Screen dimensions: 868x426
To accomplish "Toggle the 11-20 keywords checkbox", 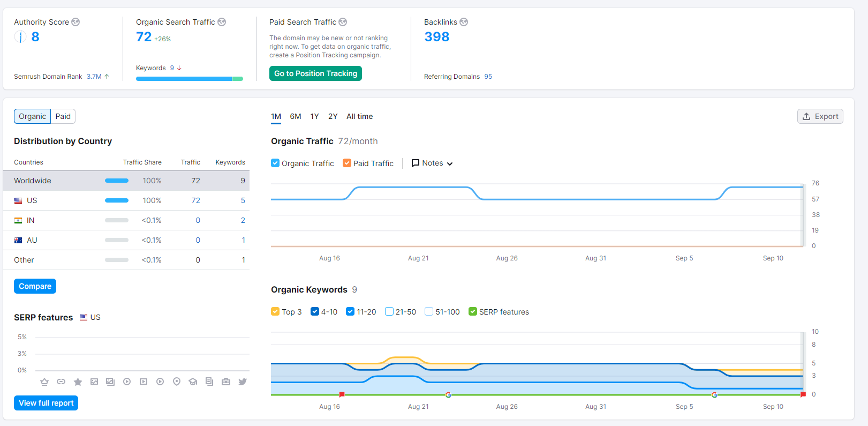I will click(x=350, y=311).
